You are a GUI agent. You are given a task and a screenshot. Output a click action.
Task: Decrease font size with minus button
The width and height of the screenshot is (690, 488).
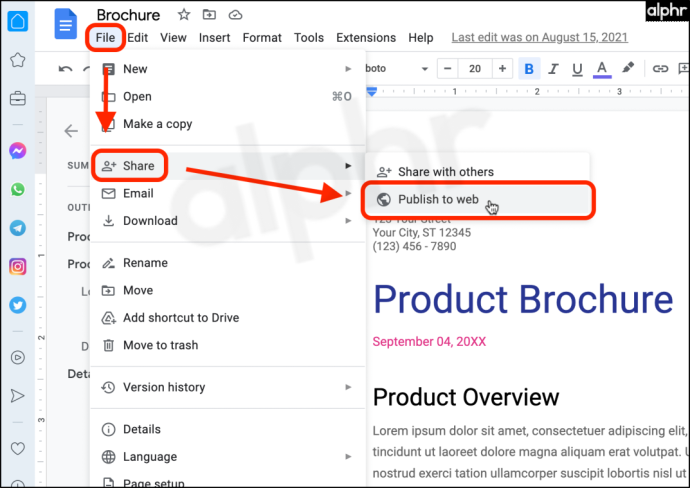click(x=448, y=69)
